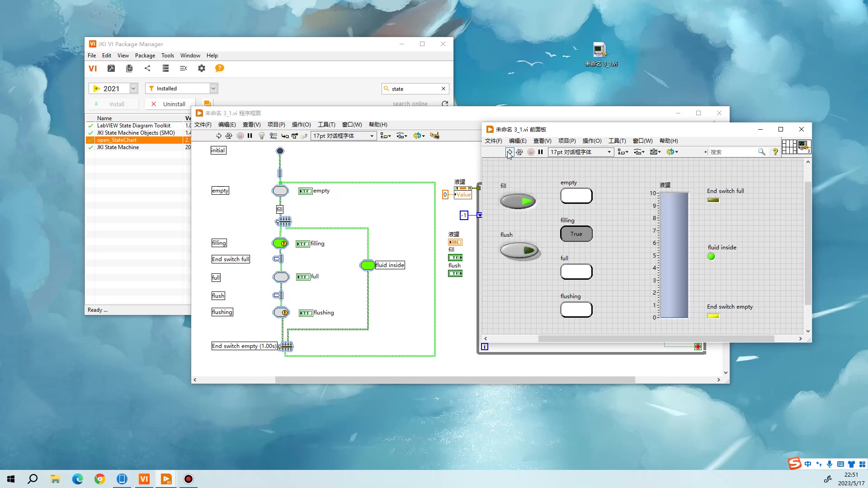Image resolution: width=868 pixels, height=488 pixels.
Task: Activate Clean Up Diagram tool
Action: coord(434,136)
